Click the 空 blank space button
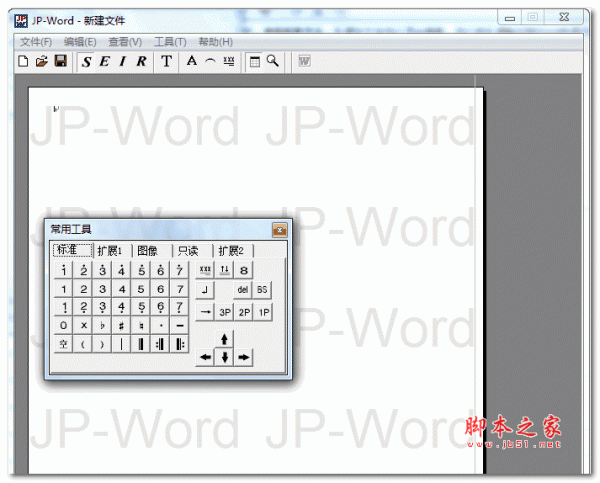The height and width of the screenshot is (483, 600). coord(64,344)
